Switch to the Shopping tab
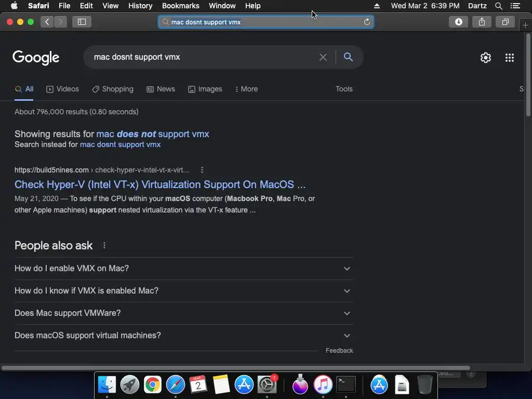Viewport: 532px width, 399px height. tap(113, 89)
